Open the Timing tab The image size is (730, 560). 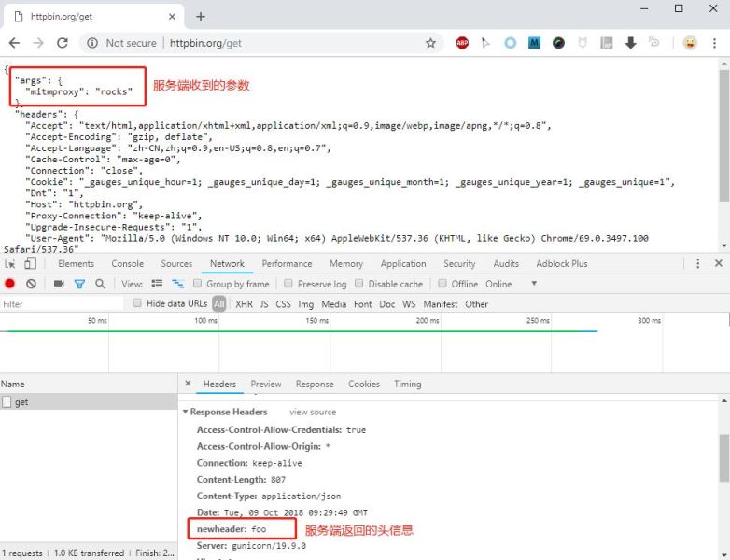[x=408, y=384]
